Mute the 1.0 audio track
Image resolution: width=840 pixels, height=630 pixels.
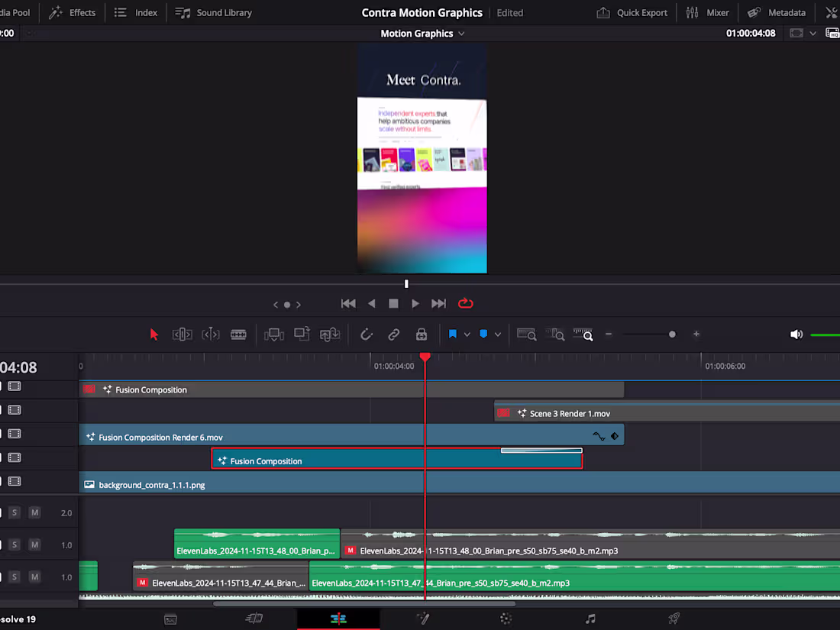(34, 544)
